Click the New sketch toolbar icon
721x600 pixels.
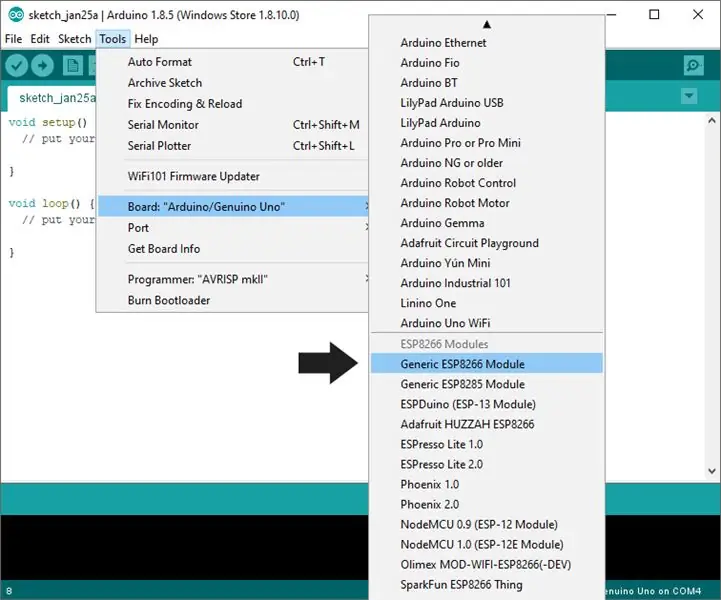tap(72, 65)
